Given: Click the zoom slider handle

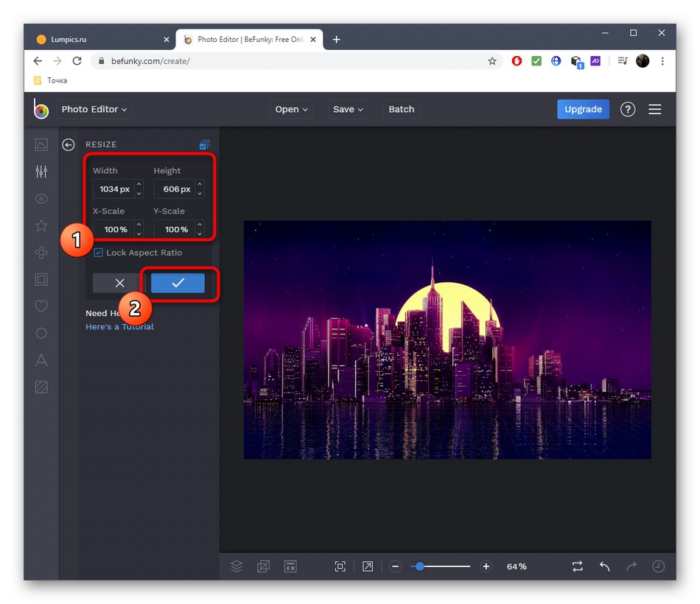Looking at the screenshot, I should click(419, 566).
